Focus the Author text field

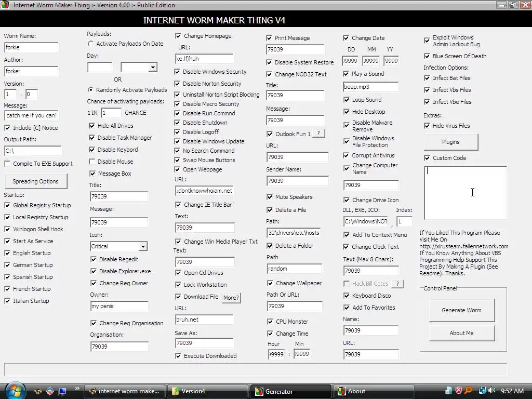point(31,71)
